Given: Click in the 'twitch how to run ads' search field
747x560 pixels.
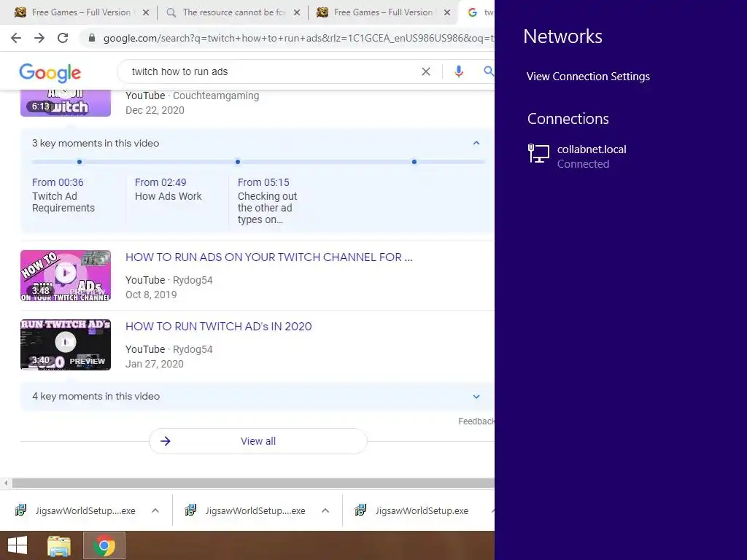Looking at the screenshot, I should (x=271, y=71).
